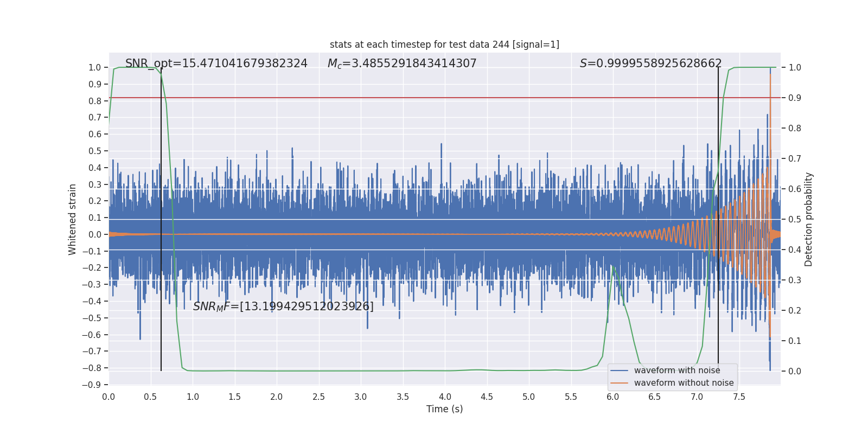Click the x-axis tick label 7.5
Screen dimensions: 868x434
tap(739, 397)
